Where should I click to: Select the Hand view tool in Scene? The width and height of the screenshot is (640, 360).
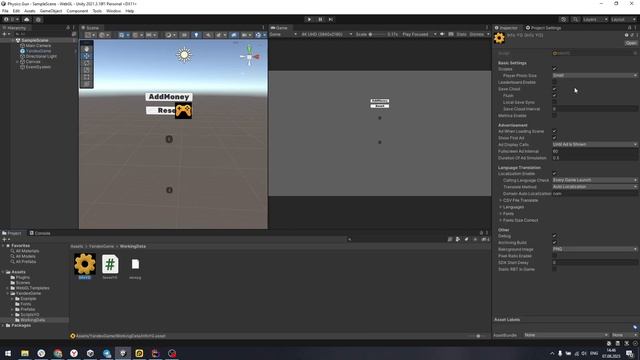(87, 49)
